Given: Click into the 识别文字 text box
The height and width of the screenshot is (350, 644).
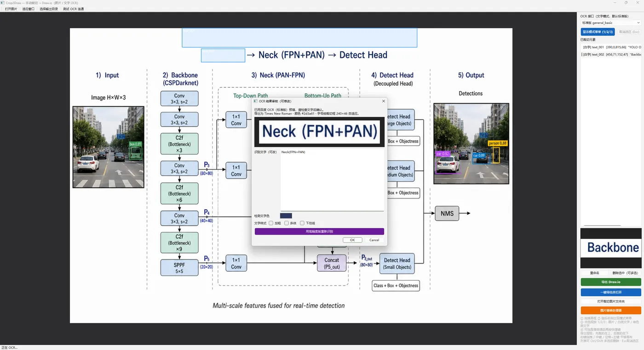Looking at the screenshot, I should click(x=332, y=180).
